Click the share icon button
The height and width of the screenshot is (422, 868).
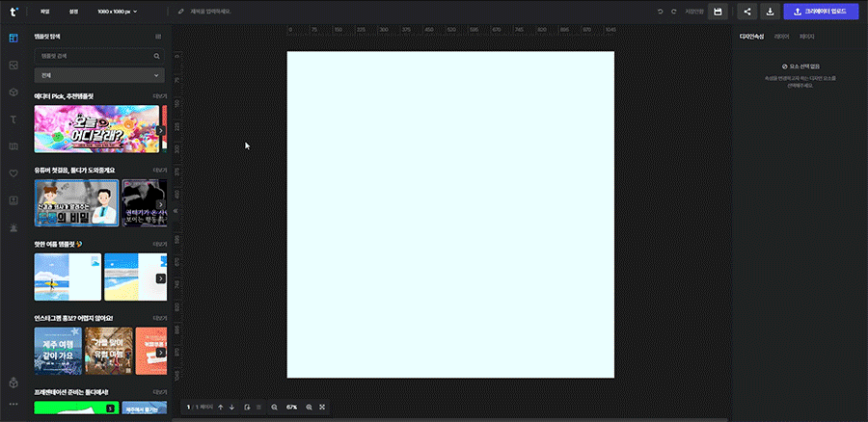coord(746,12)
